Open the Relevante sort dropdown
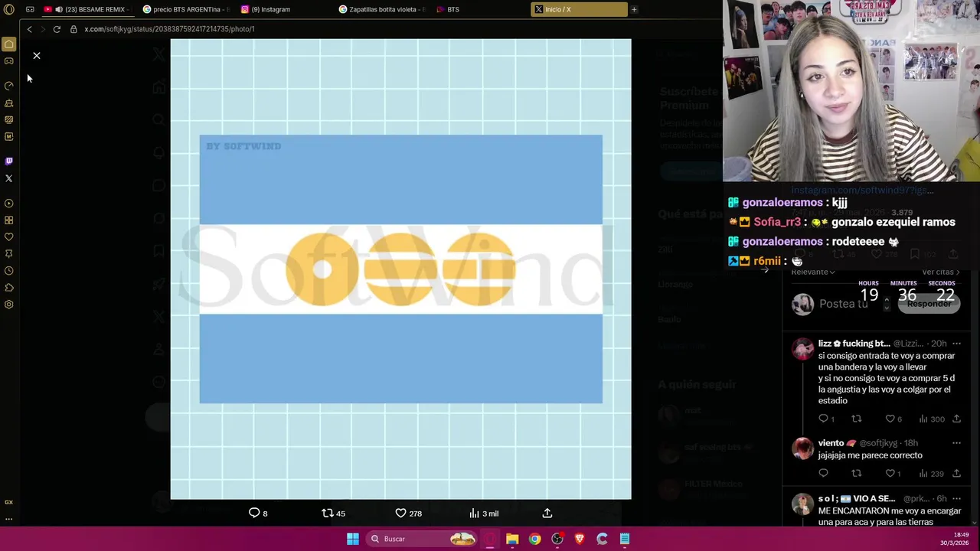 pyautogui.click(x=813, y=272)
